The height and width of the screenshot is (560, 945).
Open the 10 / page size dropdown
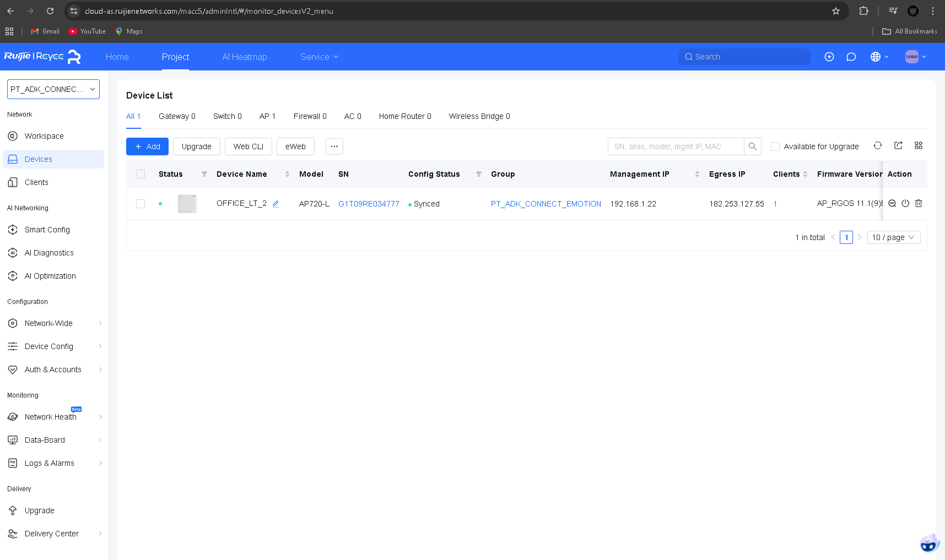(893, 237)
